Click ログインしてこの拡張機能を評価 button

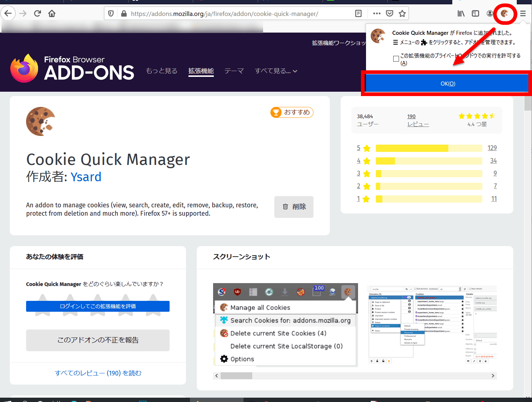tap(98, 306)
